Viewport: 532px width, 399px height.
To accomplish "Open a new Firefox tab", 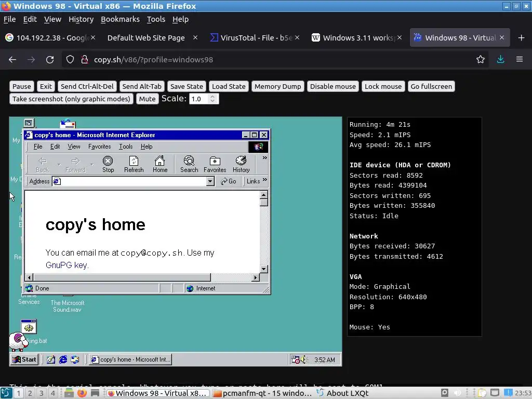I will click(522, 37).
